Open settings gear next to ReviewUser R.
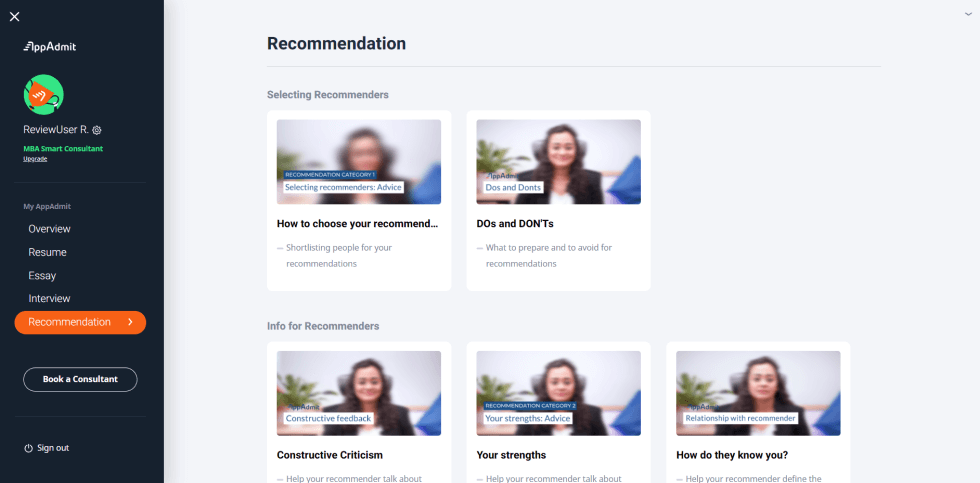 97,130
